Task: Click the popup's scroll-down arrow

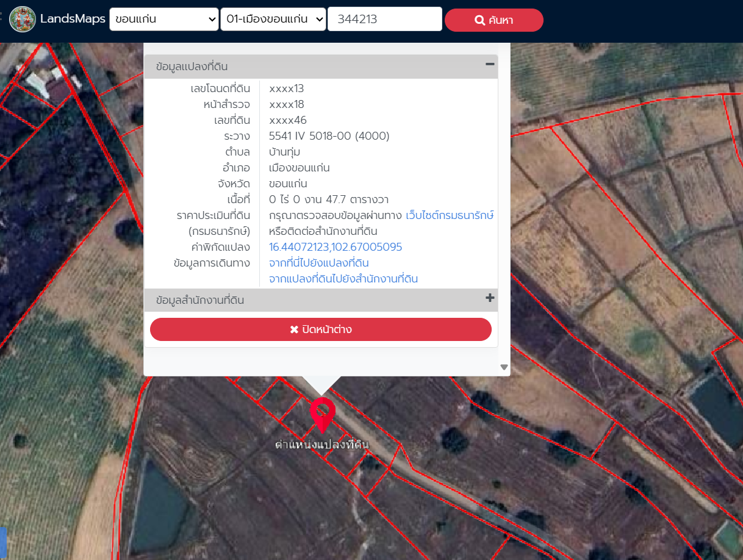Action: 504,367
